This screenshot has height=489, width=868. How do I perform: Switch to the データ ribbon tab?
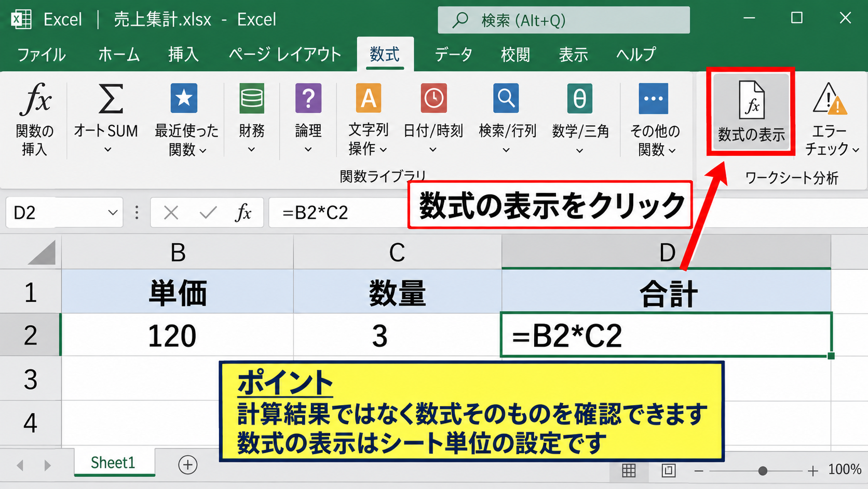[x=453, y=54]
